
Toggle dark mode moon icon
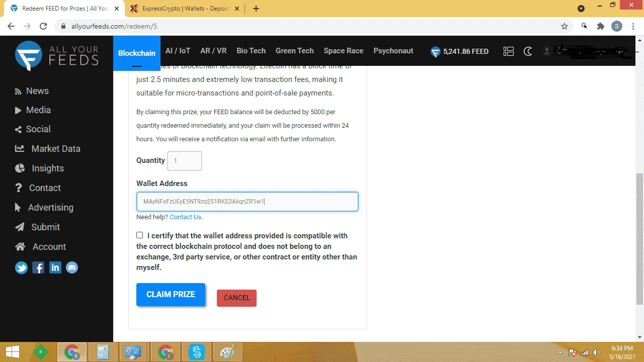point(528,51)
